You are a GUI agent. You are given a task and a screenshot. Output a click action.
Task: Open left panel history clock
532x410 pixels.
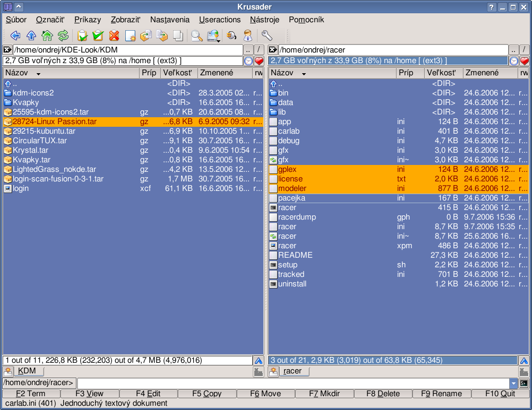[x=248, y=60]
